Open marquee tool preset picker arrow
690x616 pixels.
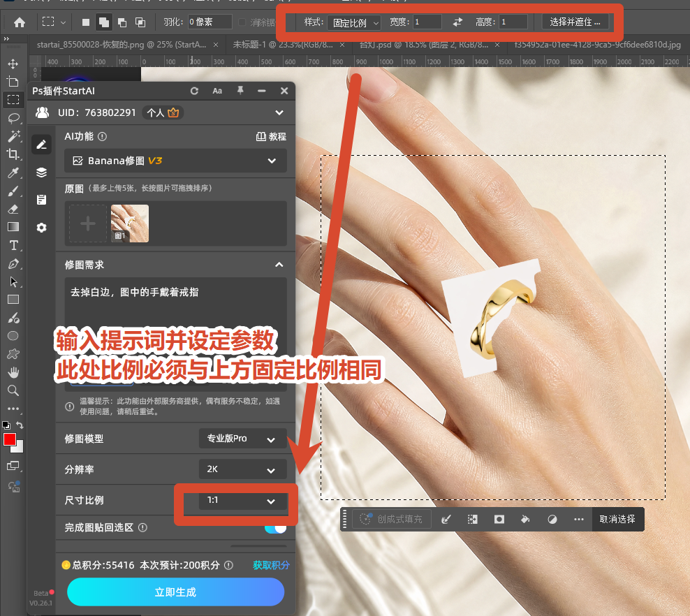pyautogui.click(x=64, y=22)
